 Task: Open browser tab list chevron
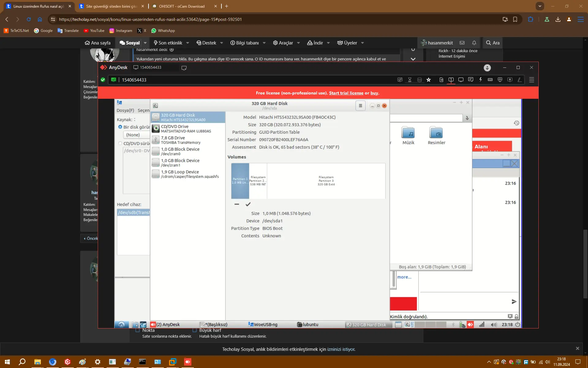click(x=540, y=6)
